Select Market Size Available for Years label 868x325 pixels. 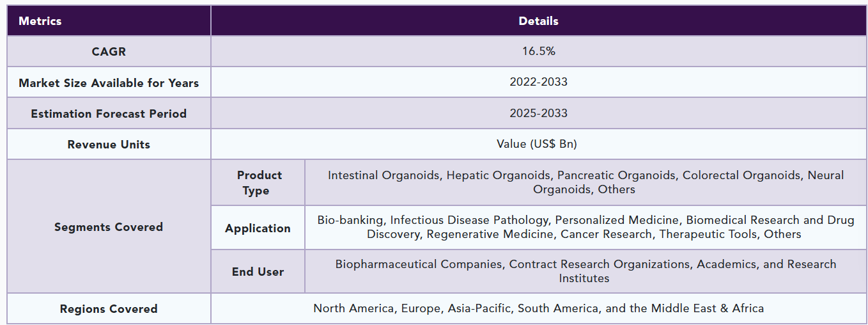[x=109, y=83]
